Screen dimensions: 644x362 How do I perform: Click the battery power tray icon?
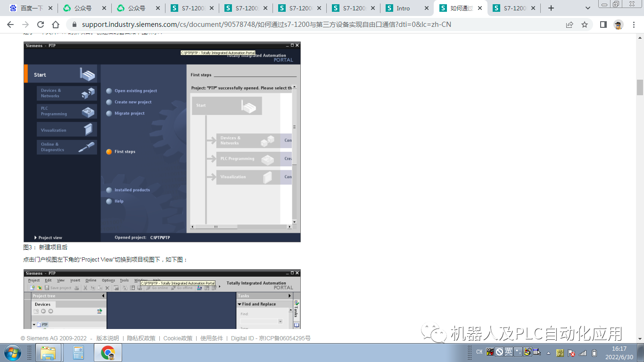594,353
